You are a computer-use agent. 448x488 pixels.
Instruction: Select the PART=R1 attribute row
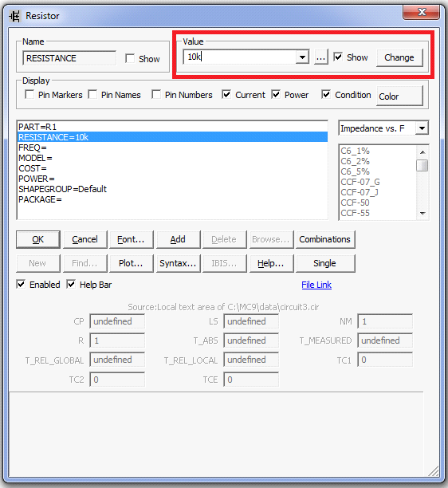[173, 127]
